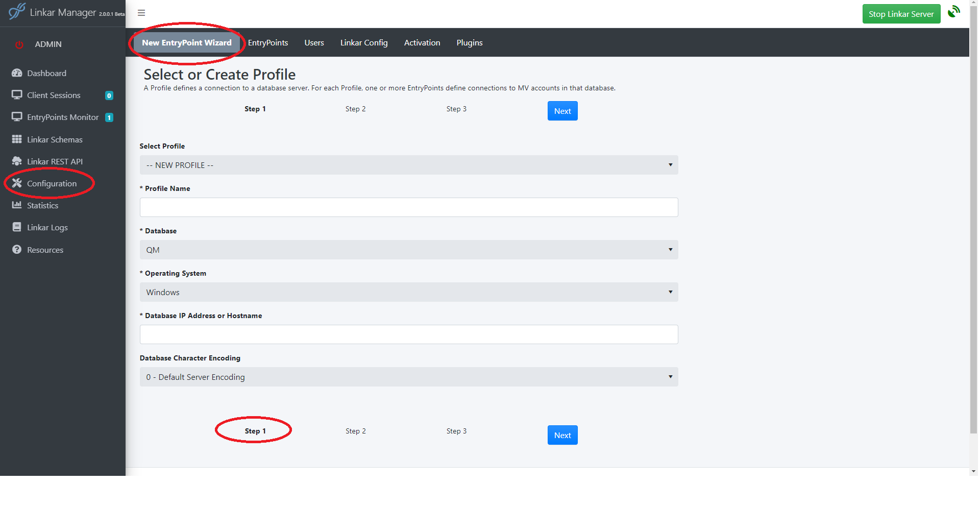This screenshot has height=531, width=980.
Task: Click the ADMIN user label
Action: click(48, 44)
